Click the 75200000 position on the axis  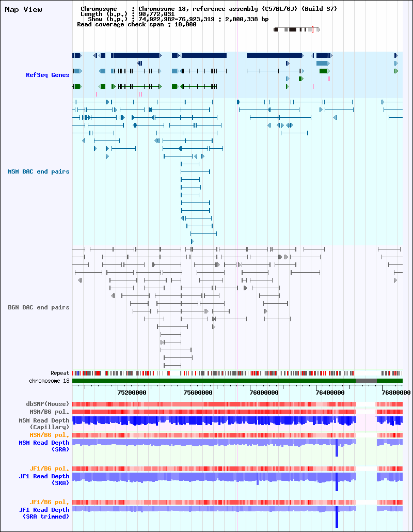pyautogui.click(x=132, y=393)
